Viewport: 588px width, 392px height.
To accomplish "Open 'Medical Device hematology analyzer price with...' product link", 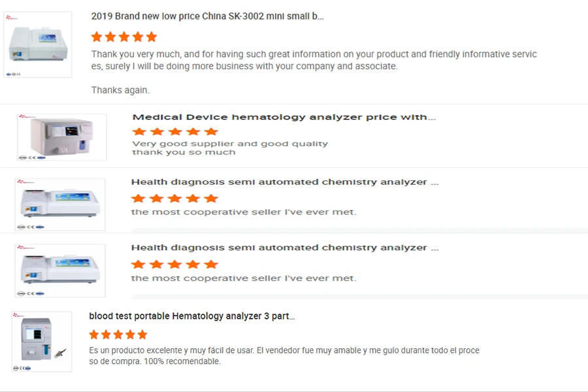I will pyautogui.click(x=284, y=118).
